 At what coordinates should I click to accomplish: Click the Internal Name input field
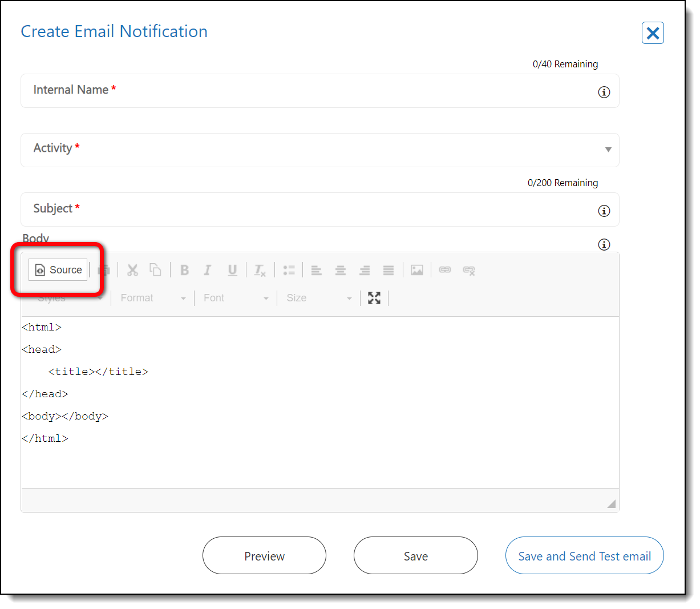coord(308,91)
